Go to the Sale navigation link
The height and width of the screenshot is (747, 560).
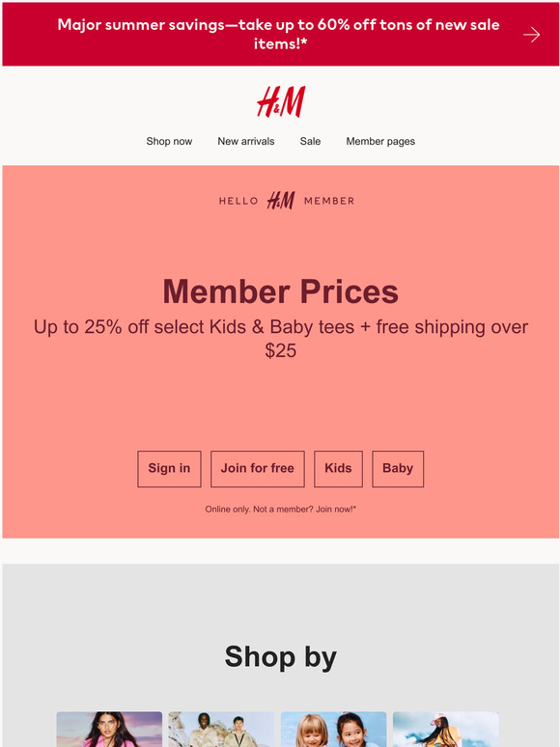tap(310, 141)
